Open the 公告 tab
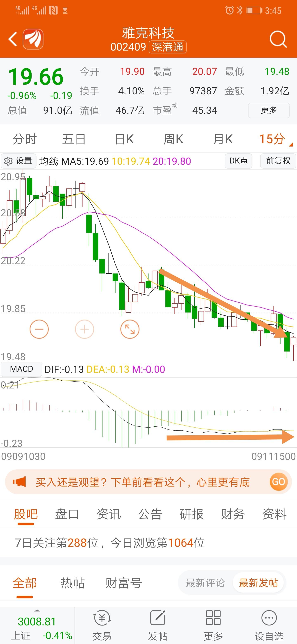 (x=150, y=514)
